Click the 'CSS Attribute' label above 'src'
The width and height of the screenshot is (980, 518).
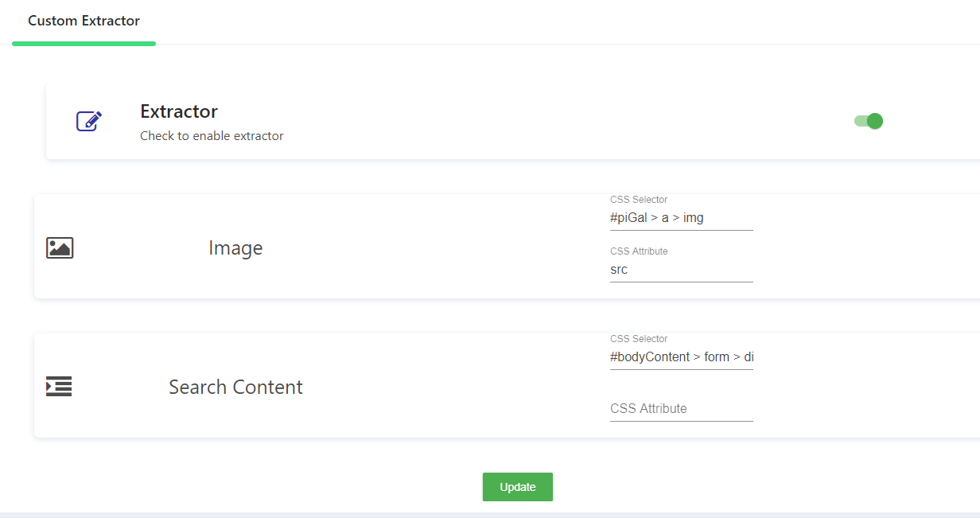(x=639, y=251)
